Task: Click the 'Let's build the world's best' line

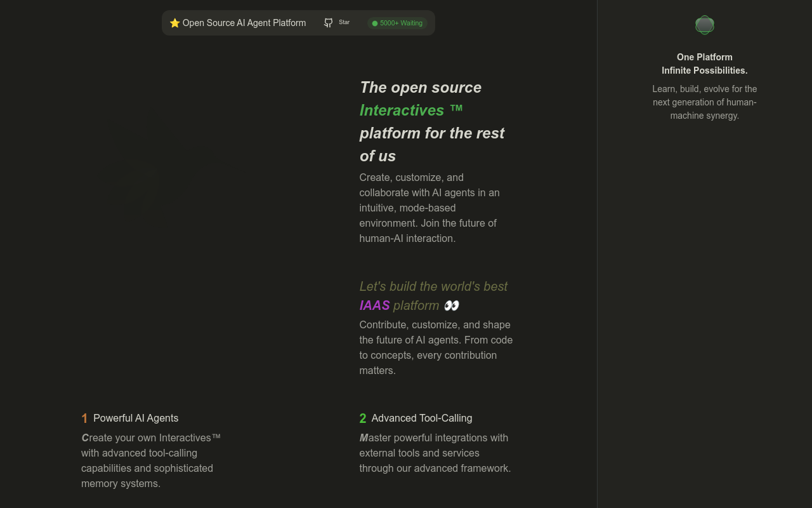Action: 433,286
